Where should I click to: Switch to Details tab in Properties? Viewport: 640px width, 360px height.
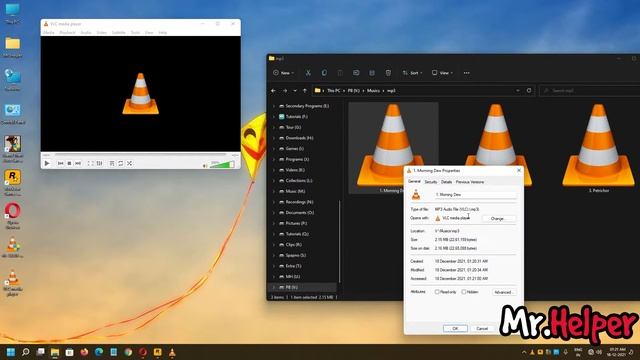447,182
